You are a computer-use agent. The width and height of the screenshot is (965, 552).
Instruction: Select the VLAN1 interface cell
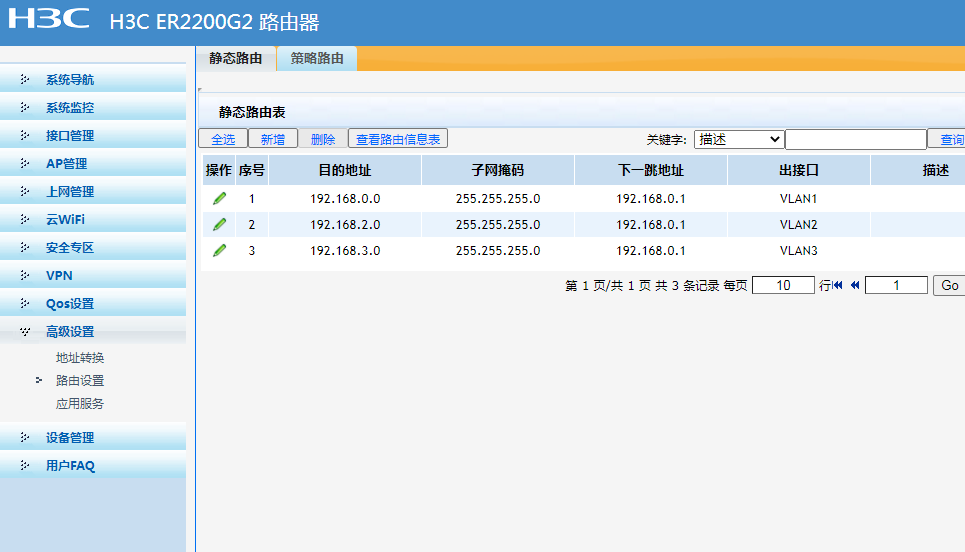(x=798, y=199)
